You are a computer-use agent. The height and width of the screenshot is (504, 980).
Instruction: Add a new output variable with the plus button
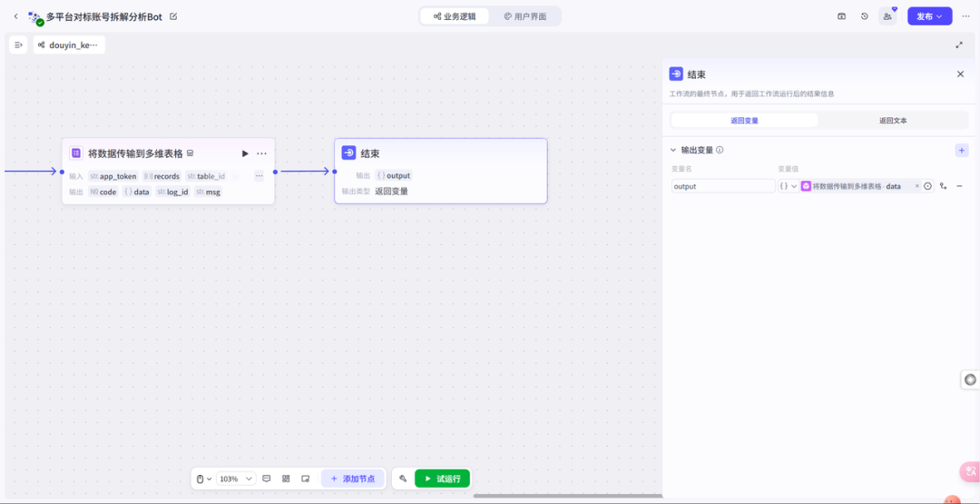(x=961, y=150)
